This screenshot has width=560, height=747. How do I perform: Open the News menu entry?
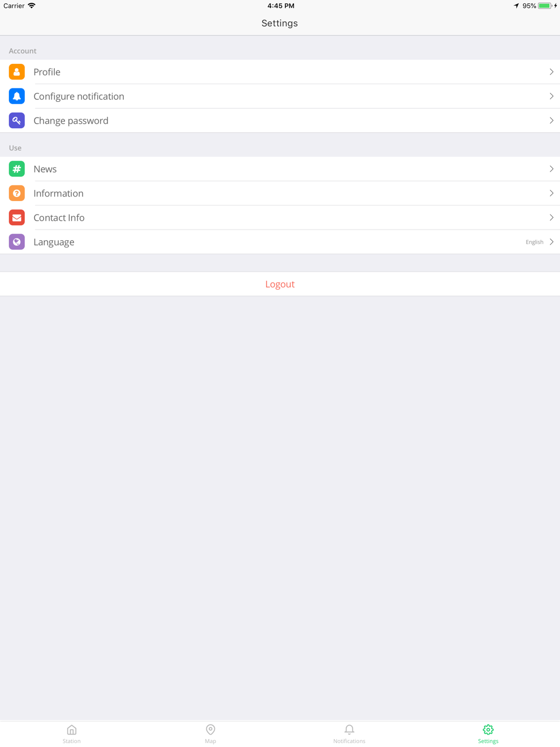(x=280, y=169)
